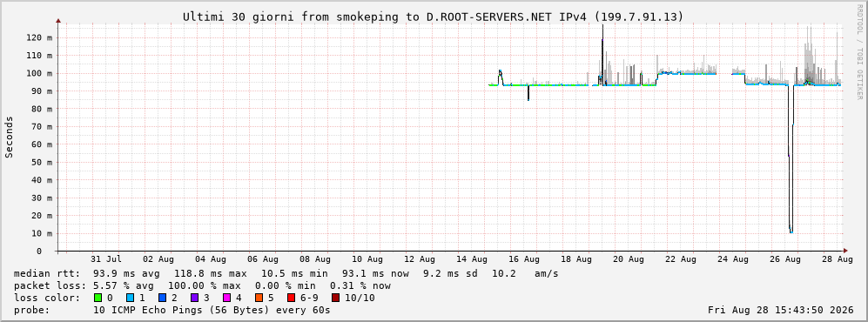Click the RRDTOOL / TOBI OETIKER watermark
The height and width of the screenshot is (322, 868).
(859, 50)
